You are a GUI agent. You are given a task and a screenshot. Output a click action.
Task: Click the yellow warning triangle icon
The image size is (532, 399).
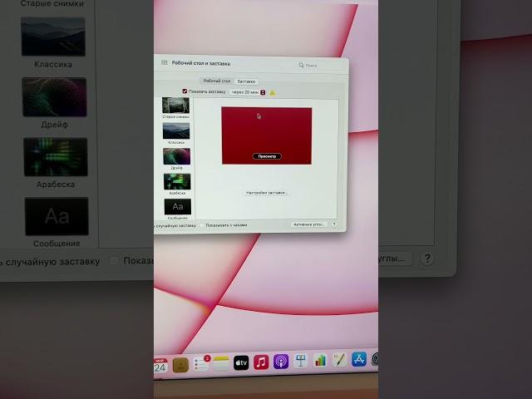(x=273, y=92)
